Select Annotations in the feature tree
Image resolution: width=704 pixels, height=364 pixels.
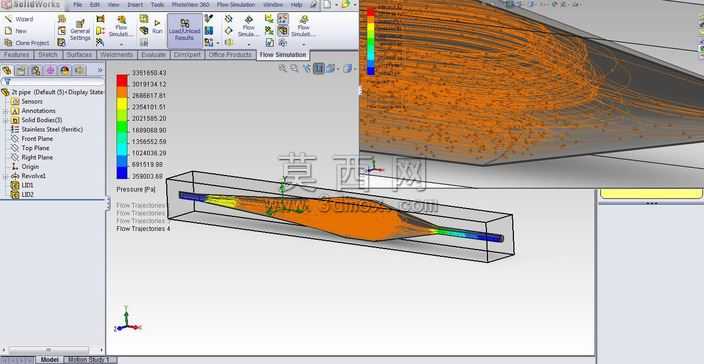(x=33, y=111)
